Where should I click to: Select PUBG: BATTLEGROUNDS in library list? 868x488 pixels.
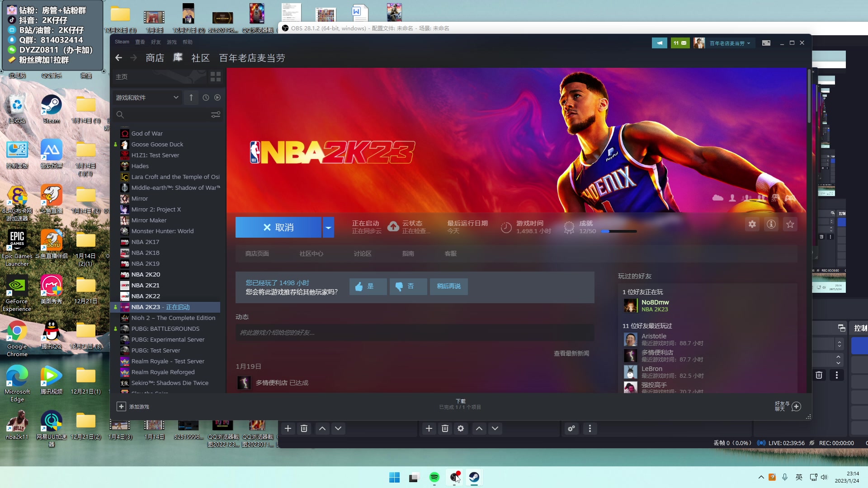tap(170, 328)
